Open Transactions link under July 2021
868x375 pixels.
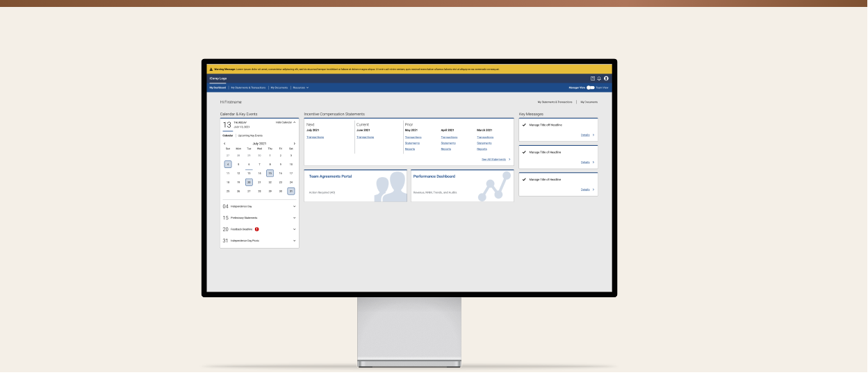(315, 137)
